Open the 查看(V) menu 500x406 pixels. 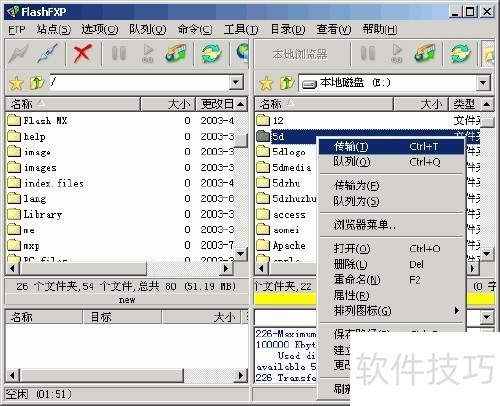pyautogui.click(x=334, y=29)
